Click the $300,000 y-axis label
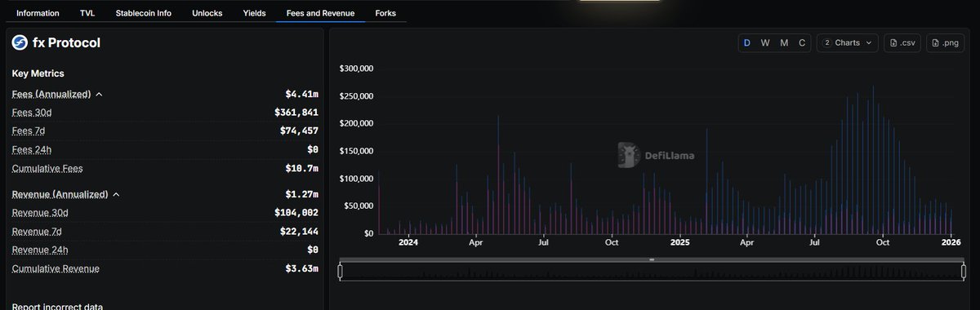 (x=356, y=69)
